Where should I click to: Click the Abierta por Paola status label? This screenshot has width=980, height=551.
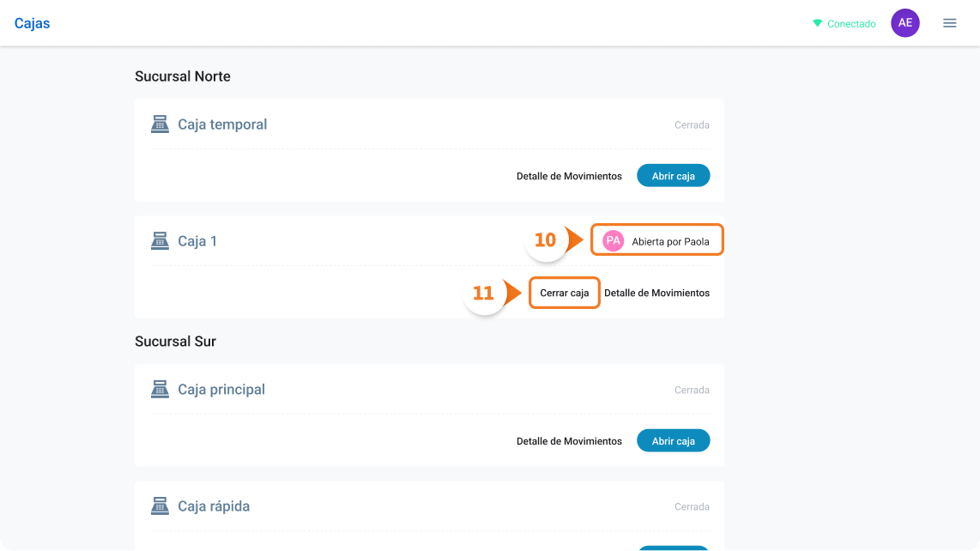coord(670,241)
